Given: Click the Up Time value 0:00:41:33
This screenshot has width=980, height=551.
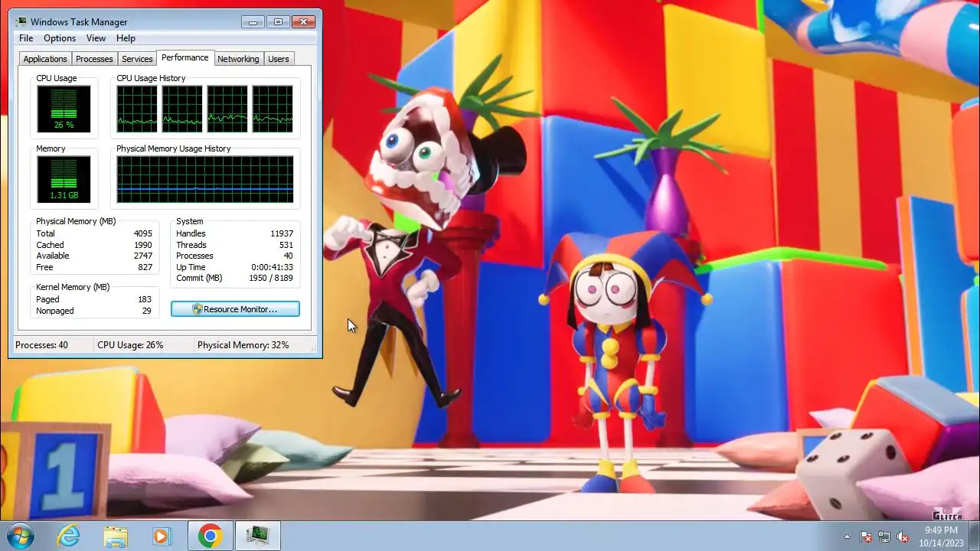Looking at the screenshot, I should tap(272, 267).
